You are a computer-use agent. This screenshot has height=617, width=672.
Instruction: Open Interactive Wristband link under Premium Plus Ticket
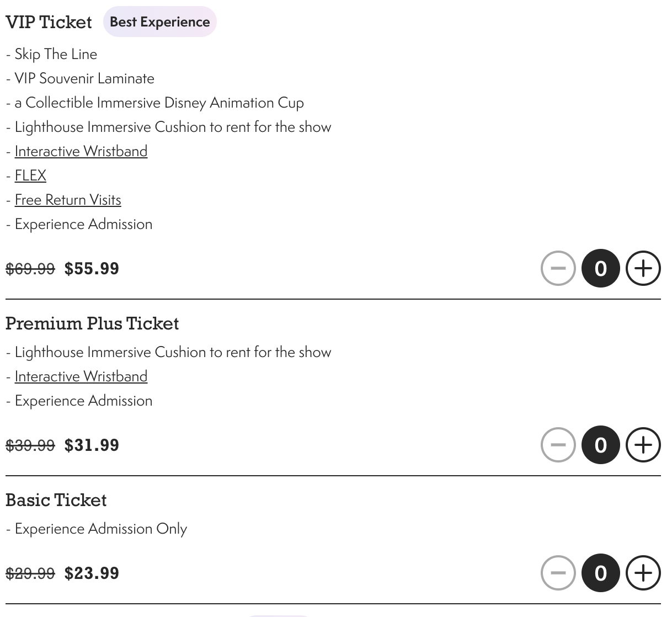(81, 376)
